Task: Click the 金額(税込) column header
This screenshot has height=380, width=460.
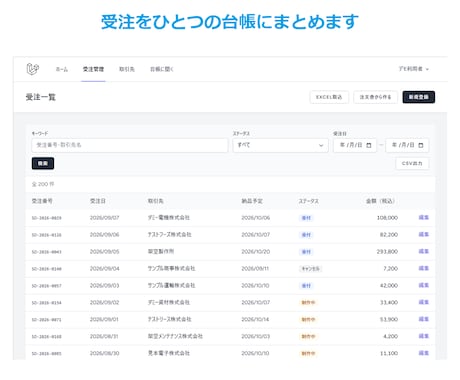Action: coord(380,201)
